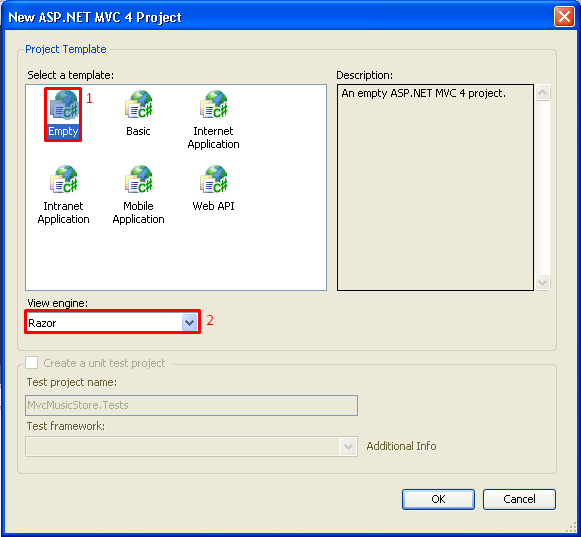Choose the Internet Application template icon
This screenshot has height=537, width=581.
coord(213,105)
